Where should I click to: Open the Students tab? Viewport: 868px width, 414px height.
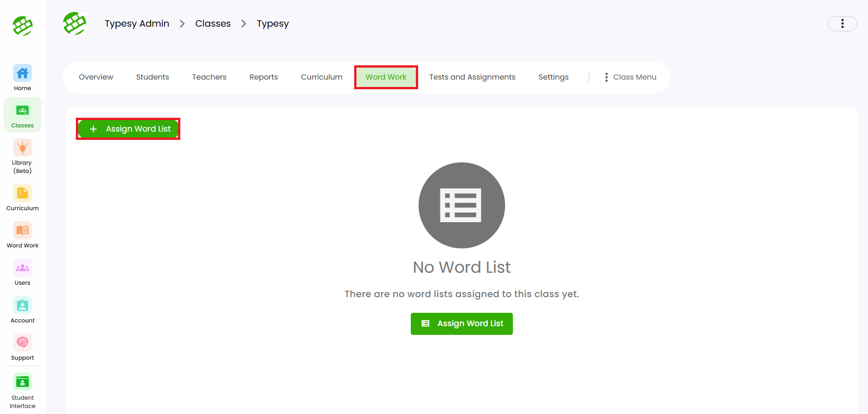152,77
